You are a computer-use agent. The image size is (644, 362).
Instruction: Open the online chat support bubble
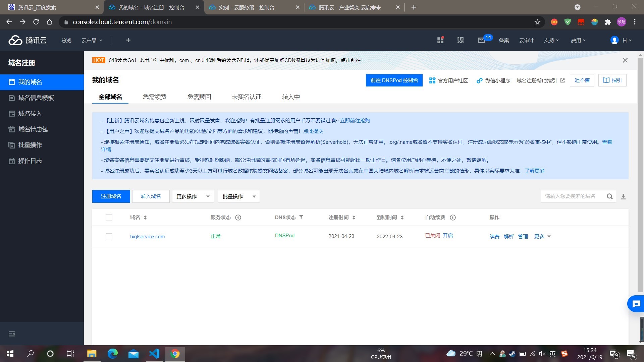pyautogui.click(x=636, y=304)
